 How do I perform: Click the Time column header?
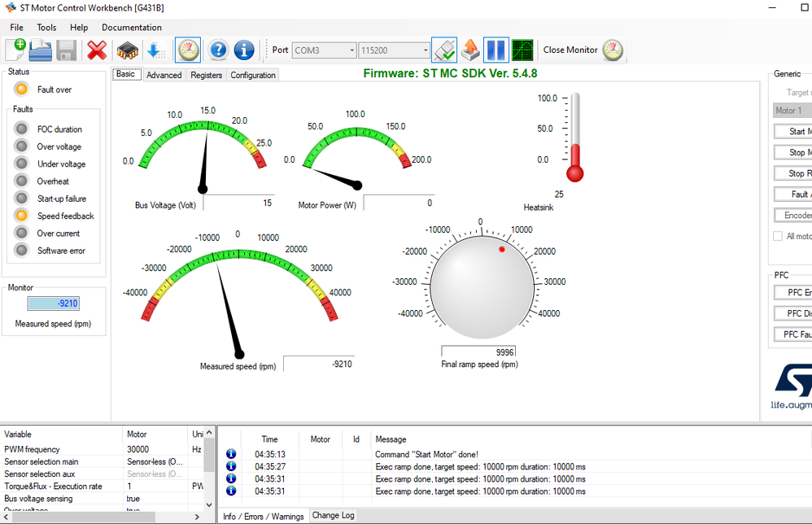pyautogui.click(x=270, y=439)
